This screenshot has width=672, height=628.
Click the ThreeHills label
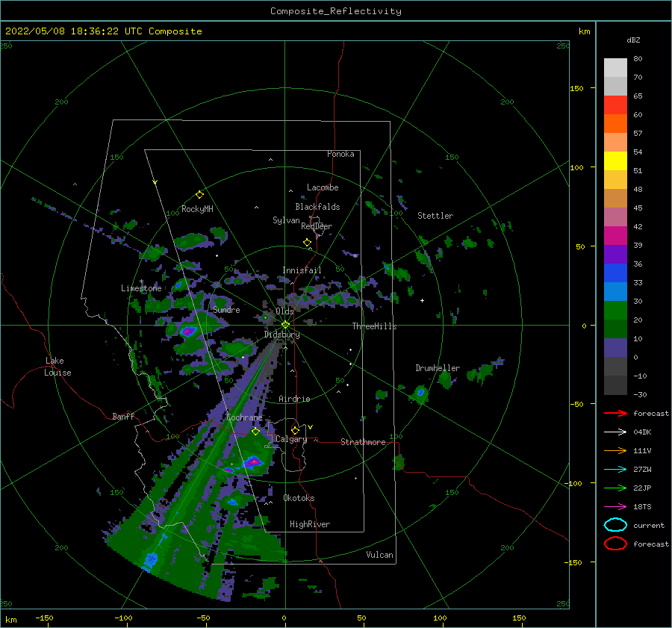tap(375, 326)
